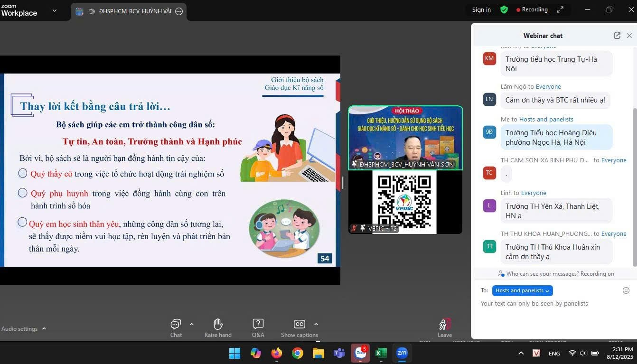
Task: Click the Leave webinar icon
Action: [444, 325]
